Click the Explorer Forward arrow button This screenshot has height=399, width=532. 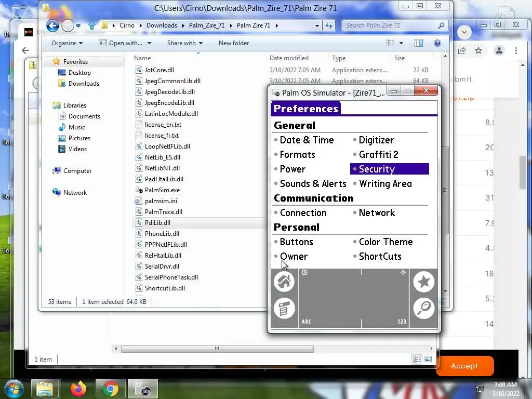(68, 25)
